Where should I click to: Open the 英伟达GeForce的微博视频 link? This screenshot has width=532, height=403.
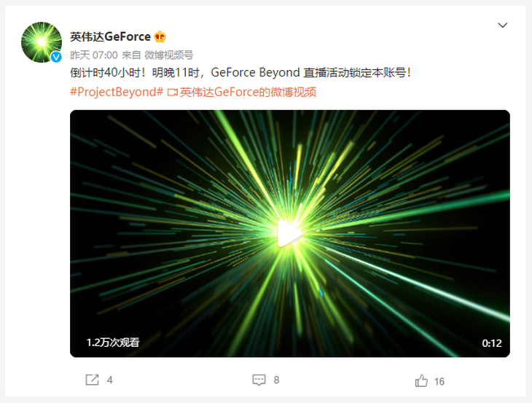[248, 92]
